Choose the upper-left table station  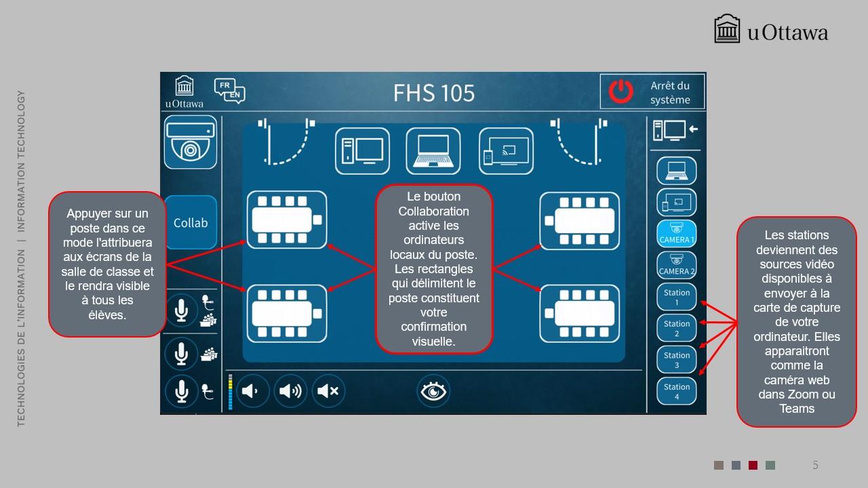pos(286,220)
